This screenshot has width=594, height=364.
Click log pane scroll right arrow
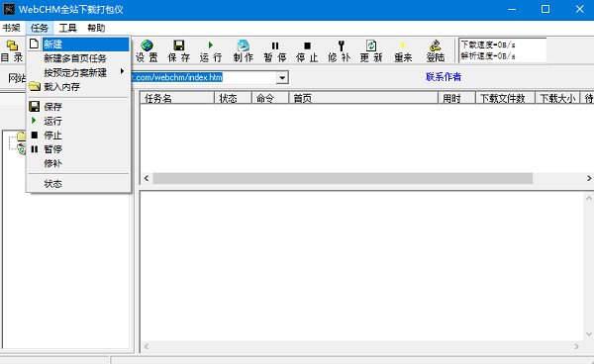[x=576, y=346]
